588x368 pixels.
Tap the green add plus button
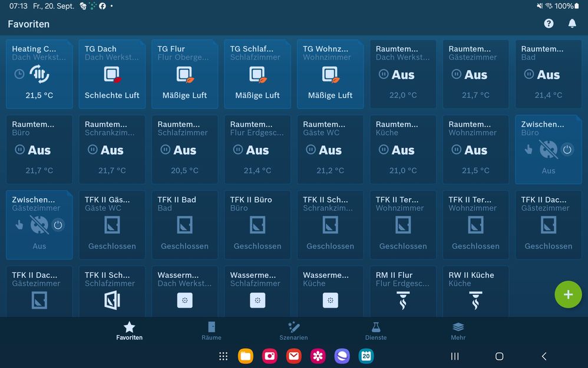click(568, 295)
